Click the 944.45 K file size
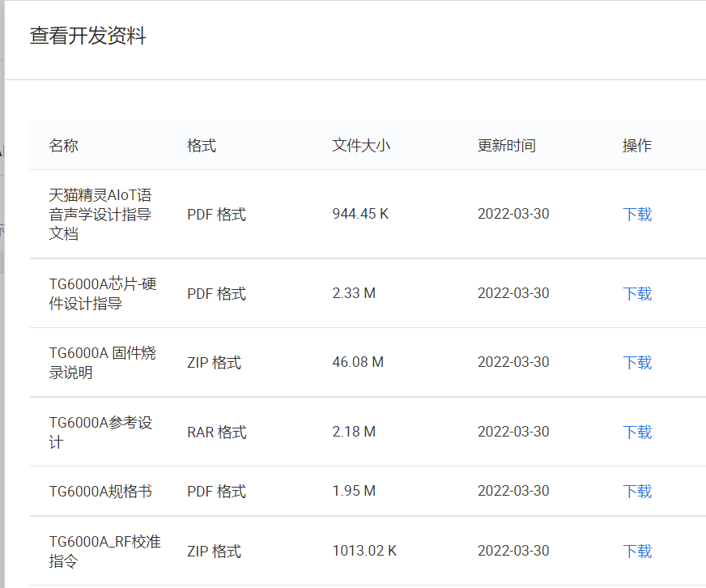 click(360, 214)
